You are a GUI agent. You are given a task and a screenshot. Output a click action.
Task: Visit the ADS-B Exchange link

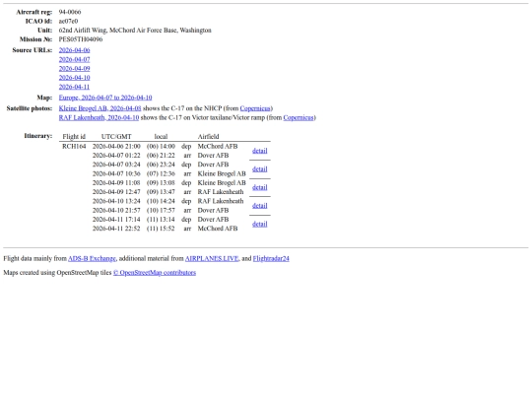(x=92, y=258)
